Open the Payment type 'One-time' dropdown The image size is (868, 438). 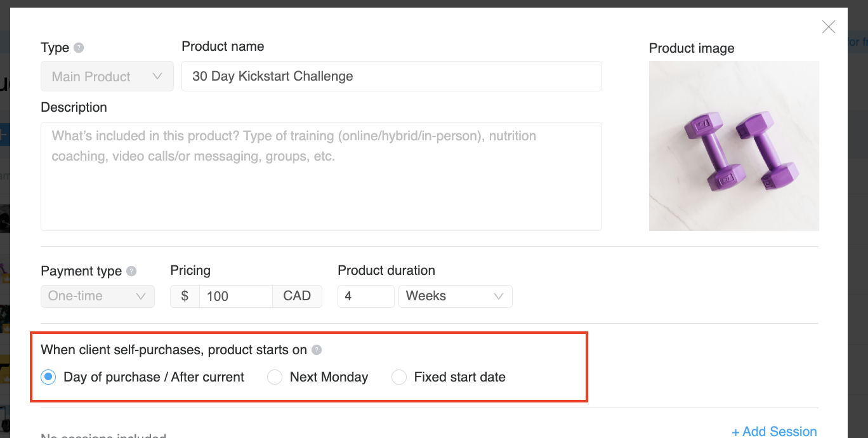tap(97, 296)
